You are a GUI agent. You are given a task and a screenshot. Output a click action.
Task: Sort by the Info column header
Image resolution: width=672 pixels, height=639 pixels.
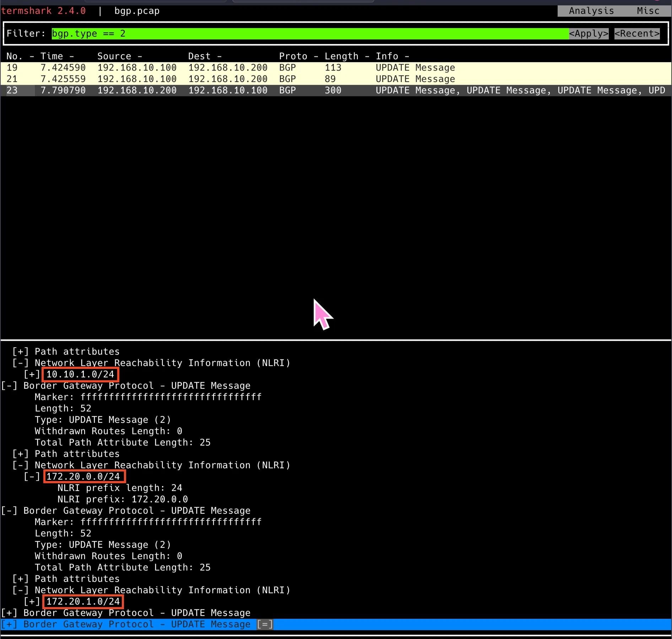[387, 56]
